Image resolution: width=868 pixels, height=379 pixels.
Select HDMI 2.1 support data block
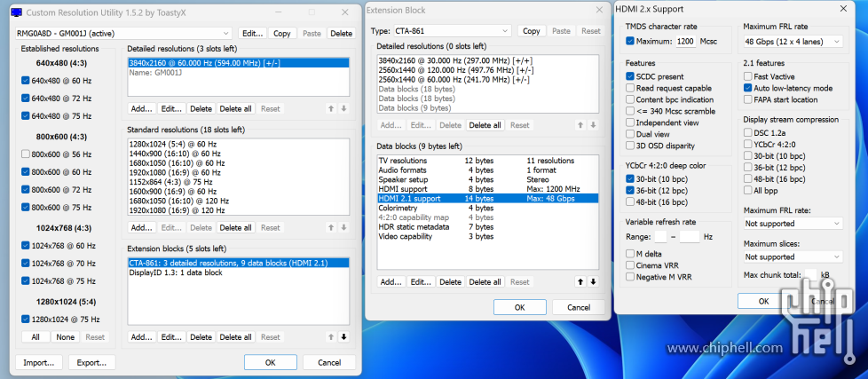[x=488, y=199]
